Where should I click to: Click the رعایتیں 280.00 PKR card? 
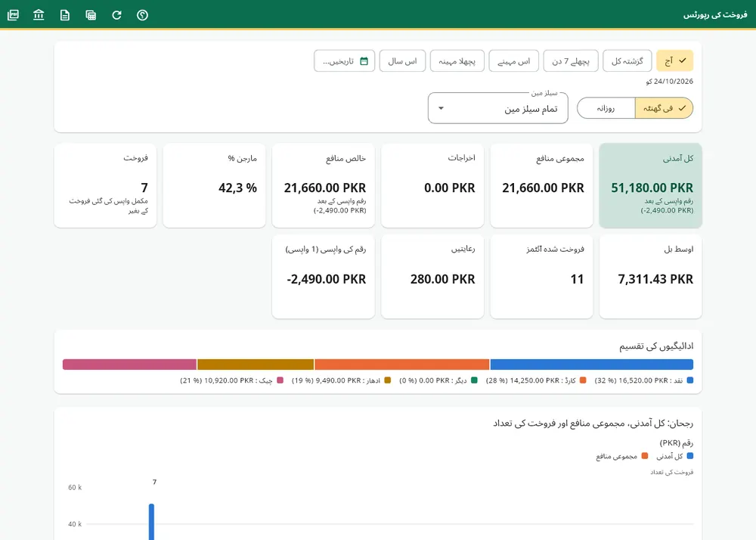(x=432, y=276)
